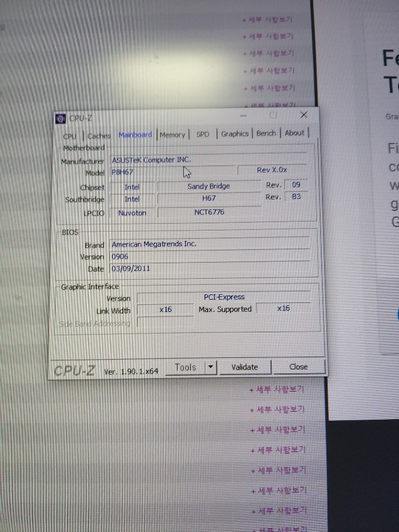Image resolution: width=399 pixels, height=532 pixels.
Task: Click the Rev X.0x field
Action: (x=272, y=170)
